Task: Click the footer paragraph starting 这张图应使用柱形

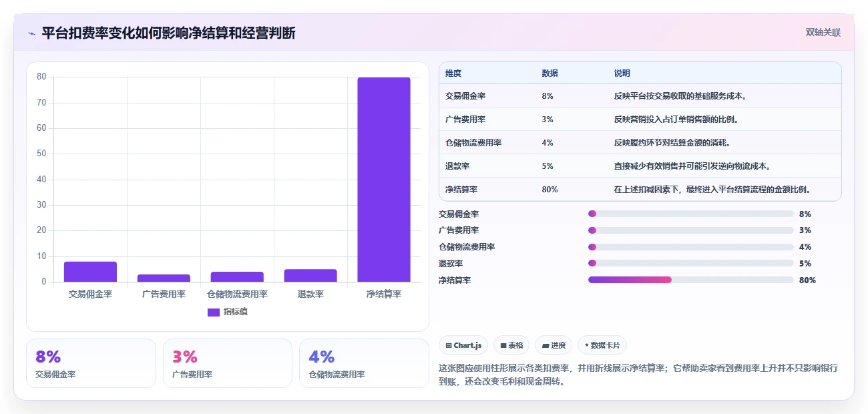Action: [638, 375]
